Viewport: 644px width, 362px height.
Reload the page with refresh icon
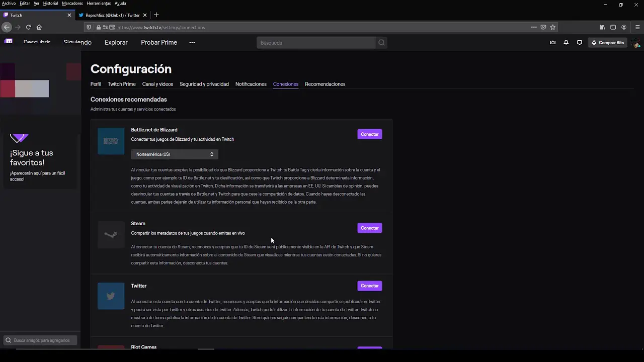coord(28,27)
